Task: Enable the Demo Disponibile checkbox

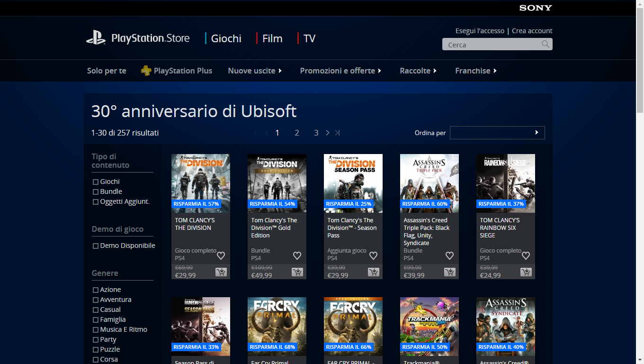Action: pyautogui.click(x=96, y=246)
